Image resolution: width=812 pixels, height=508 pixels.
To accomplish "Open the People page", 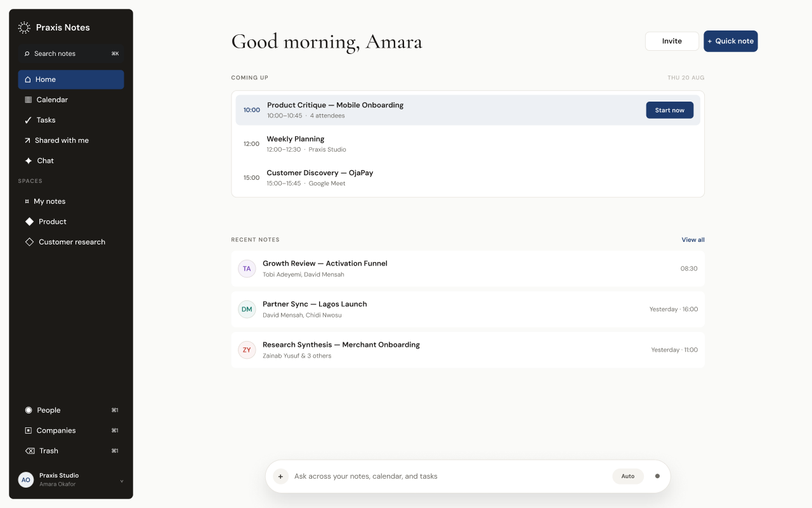I will tap(71, 410).
